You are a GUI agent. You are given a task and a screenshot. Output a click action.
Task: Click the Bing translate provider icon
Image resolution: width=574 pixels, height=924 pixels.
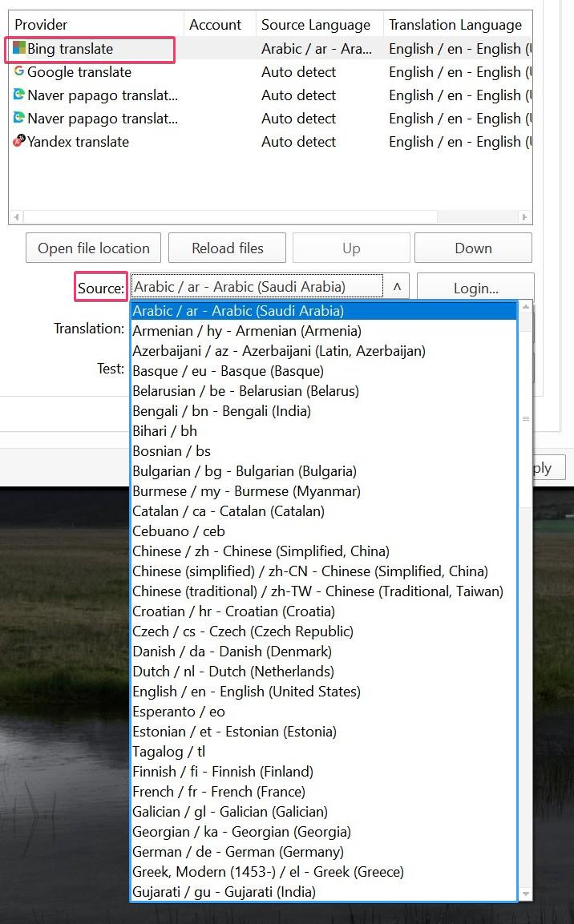pyautogui.click(x=19, y=48)
